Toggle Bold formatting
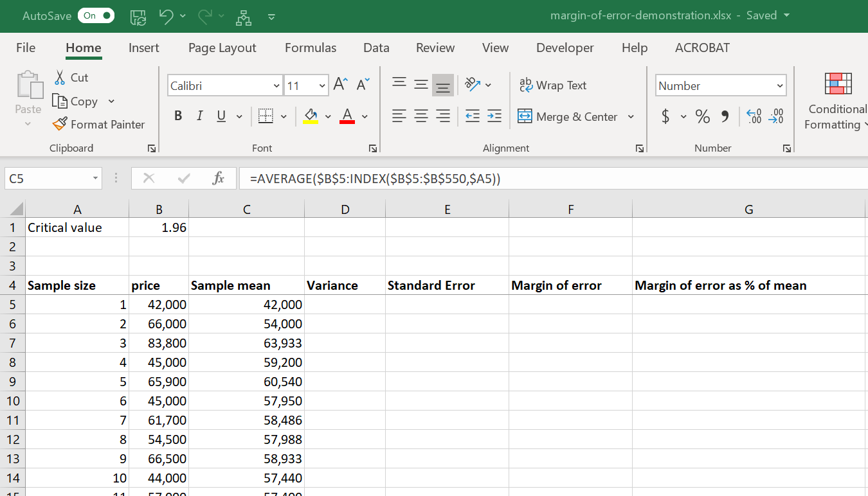 (x=178, y=116)
